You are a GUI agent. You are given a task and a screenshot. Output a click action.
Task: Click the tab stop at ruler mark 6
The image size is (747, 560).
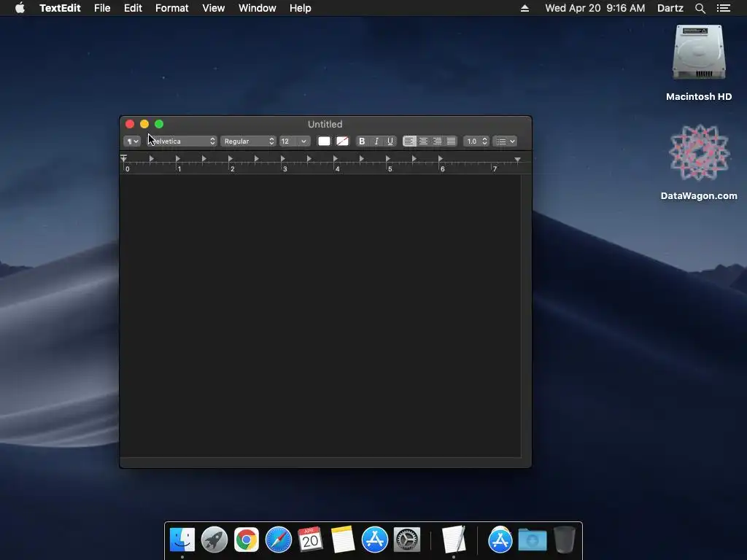(440, 158)
